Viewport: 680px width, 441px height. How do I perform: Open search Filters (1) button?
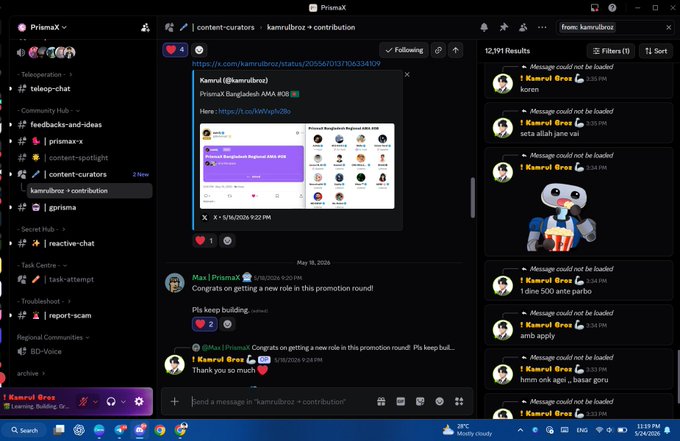(x=611, y=51)
